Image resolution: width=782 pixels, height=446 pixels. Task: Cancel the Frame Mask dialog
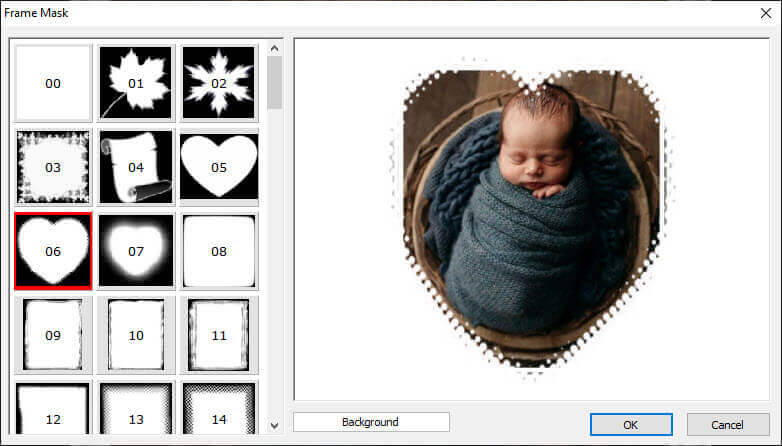tap(728, 425)
